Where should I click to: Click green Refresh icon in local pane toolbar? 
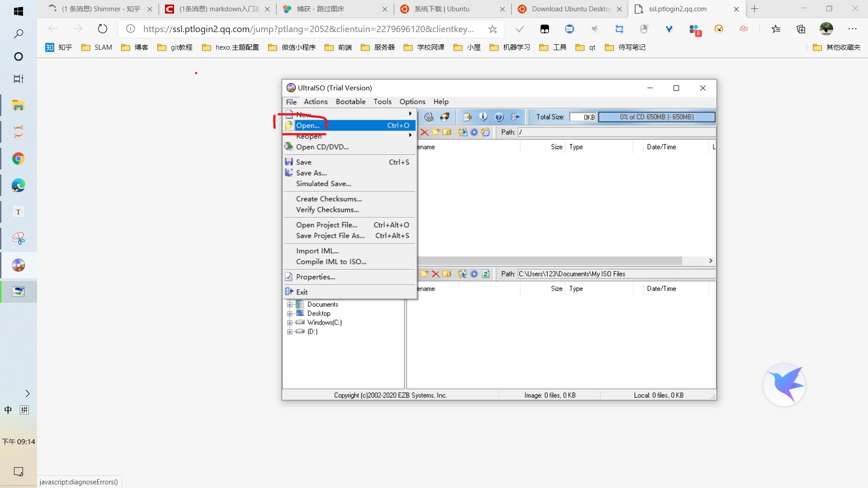tap(486, 274)
